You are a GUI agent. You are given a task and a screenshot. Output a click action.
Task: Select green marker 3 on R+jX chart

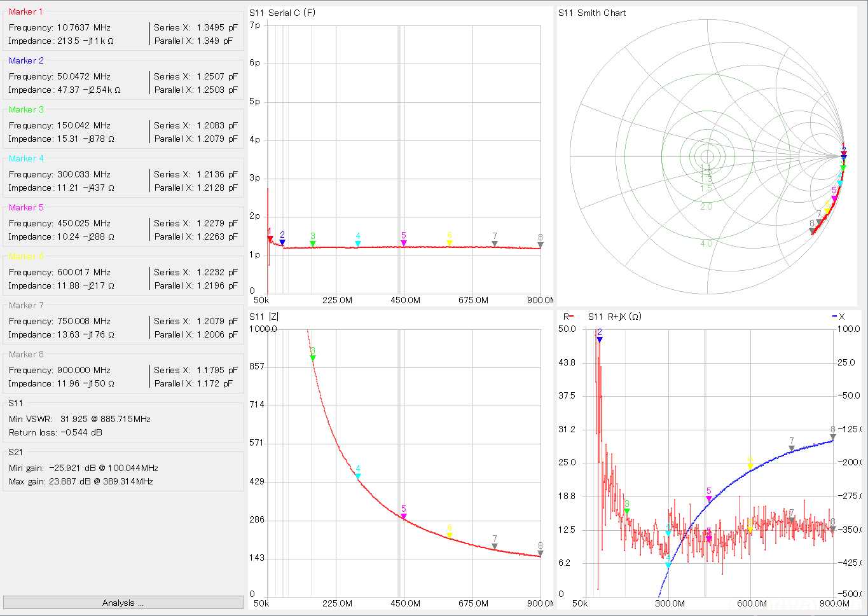[627, 511]
